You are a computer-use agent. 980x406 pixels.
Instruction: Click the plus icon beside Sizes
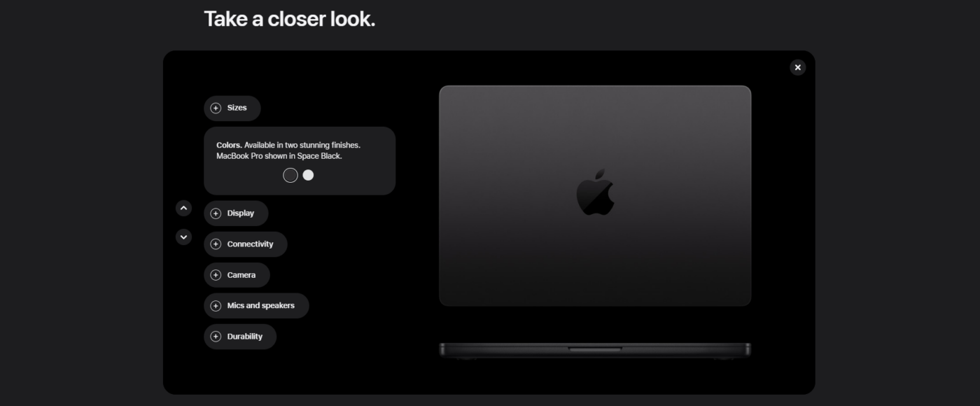(x=216, y=108)
